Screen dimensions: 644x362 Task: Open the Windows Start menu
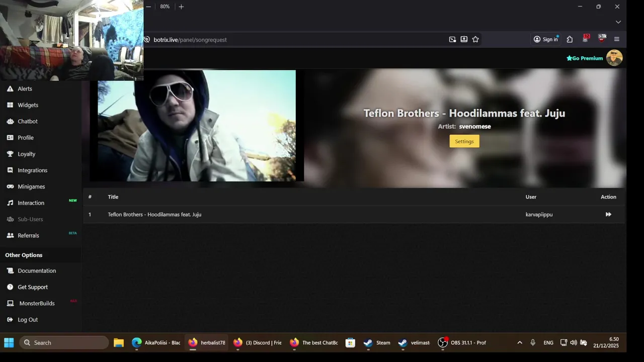pos(9,343)
